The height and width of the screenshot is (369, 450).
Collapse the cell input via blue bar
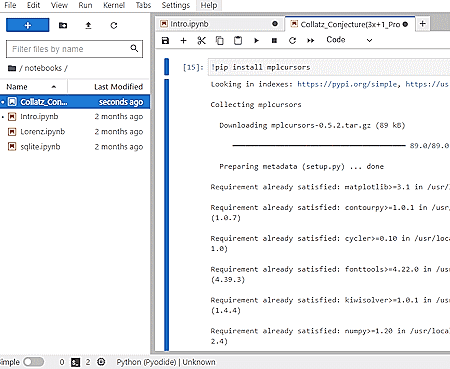pos(167,67)
